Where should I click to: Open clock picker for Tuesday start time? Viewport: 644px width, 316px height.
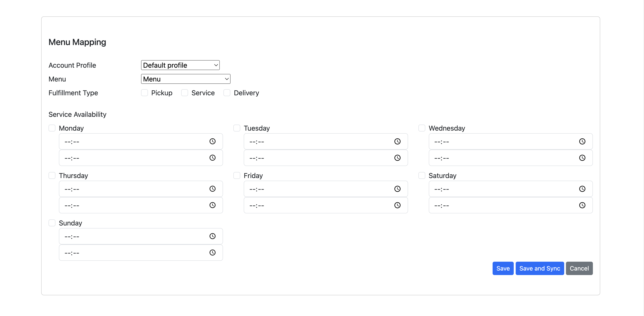[x=397, y=141]
